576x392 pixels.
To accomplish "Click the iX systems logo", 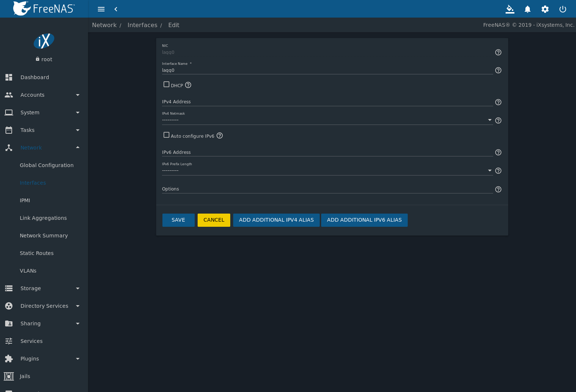I will pos(44,41).
